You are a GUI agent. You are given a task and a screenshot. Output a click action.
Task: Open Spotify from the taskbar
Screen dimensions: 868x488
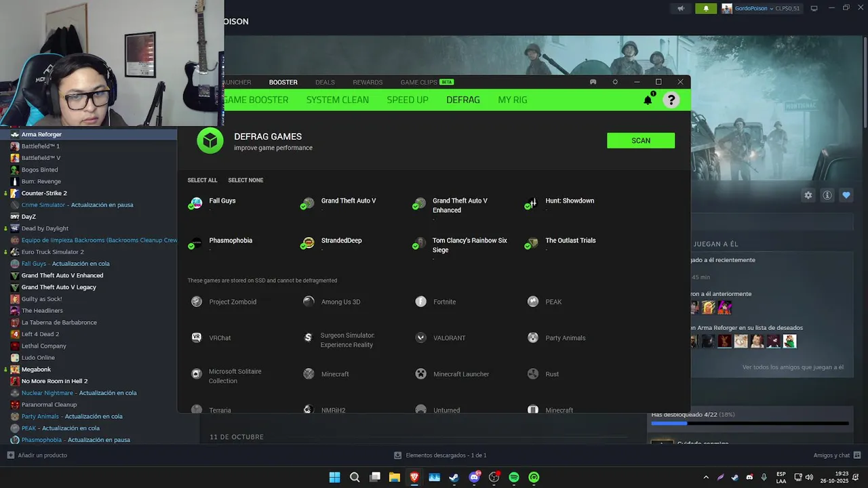[x=514, y=477]
